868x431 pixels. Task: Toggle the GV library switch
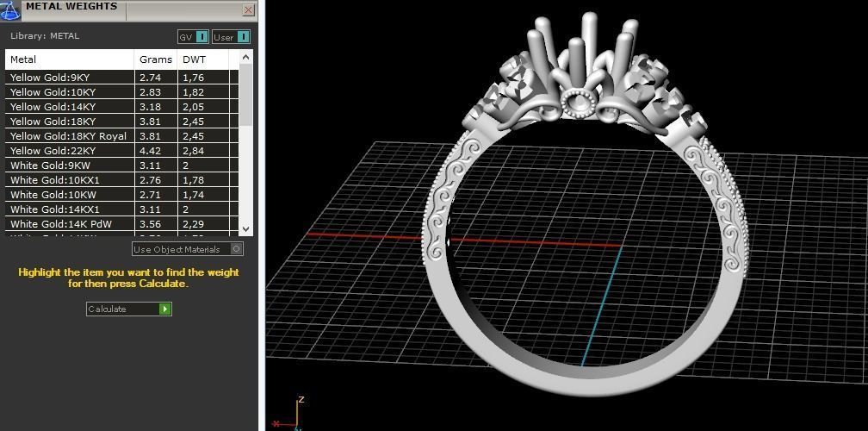click(193, 37)
